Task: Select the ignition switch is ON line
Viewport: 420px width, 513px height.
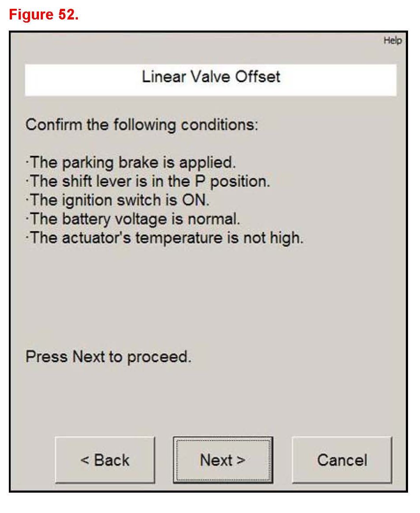Action: pyautogui.click(x=118, y=200)
